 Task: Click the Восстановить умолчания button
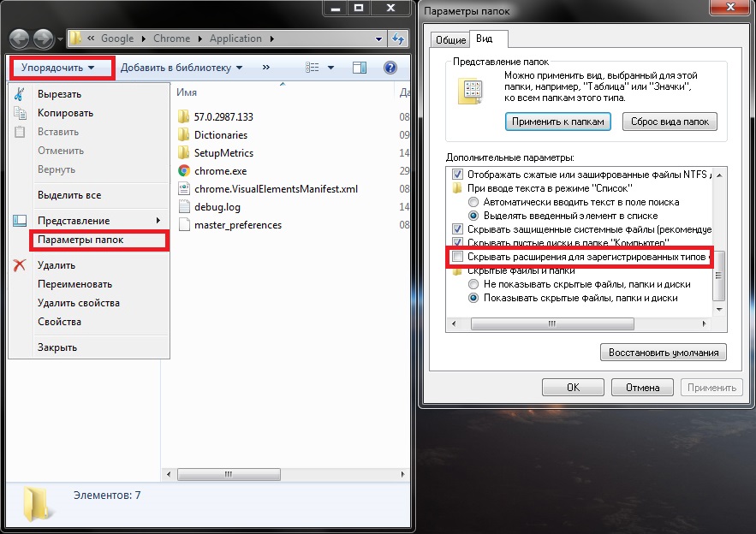click(664, 353)
